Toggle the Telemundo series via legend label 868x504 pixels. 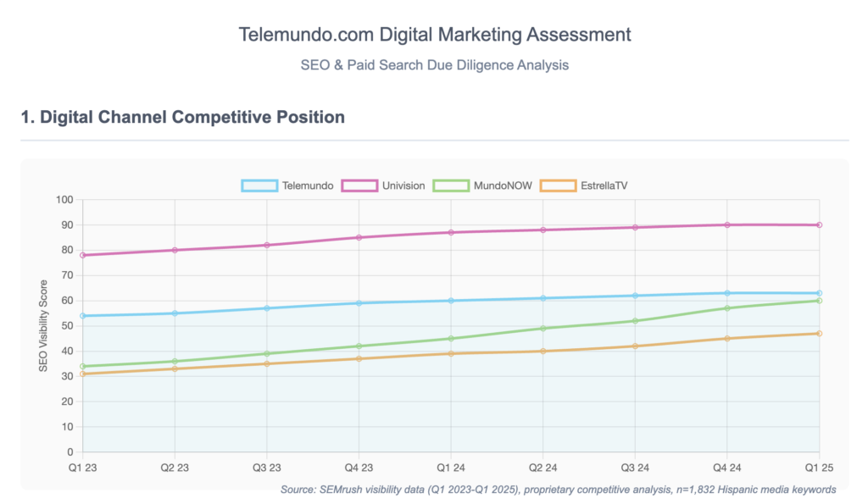tap(309, 186)
